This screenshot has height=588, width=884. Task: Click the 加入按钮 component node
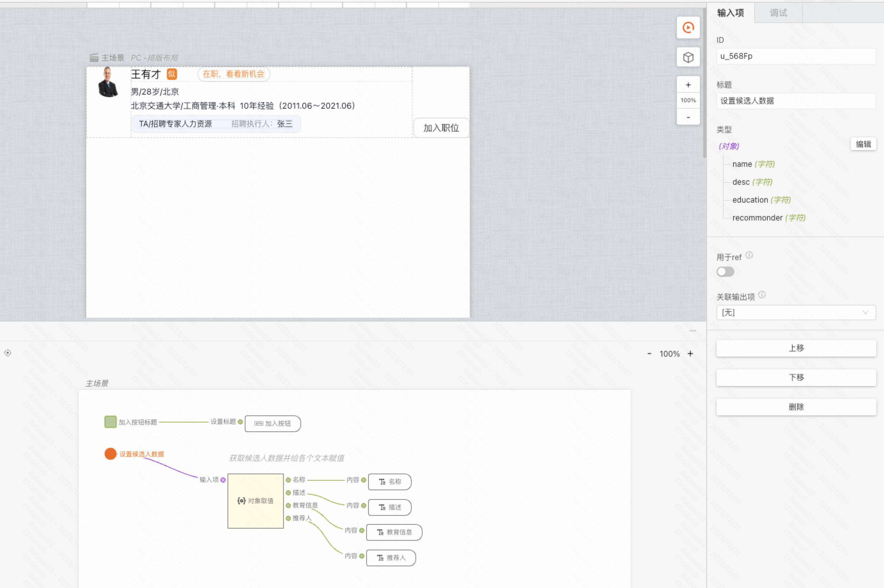[273, 423]
